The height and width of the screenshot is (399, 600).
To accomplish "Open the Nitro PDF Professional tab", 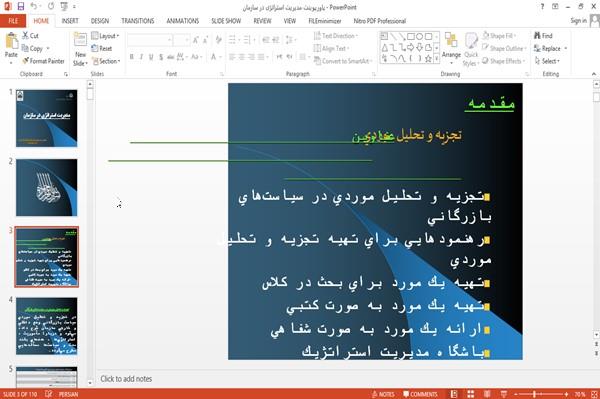I will tap(380, 21).
